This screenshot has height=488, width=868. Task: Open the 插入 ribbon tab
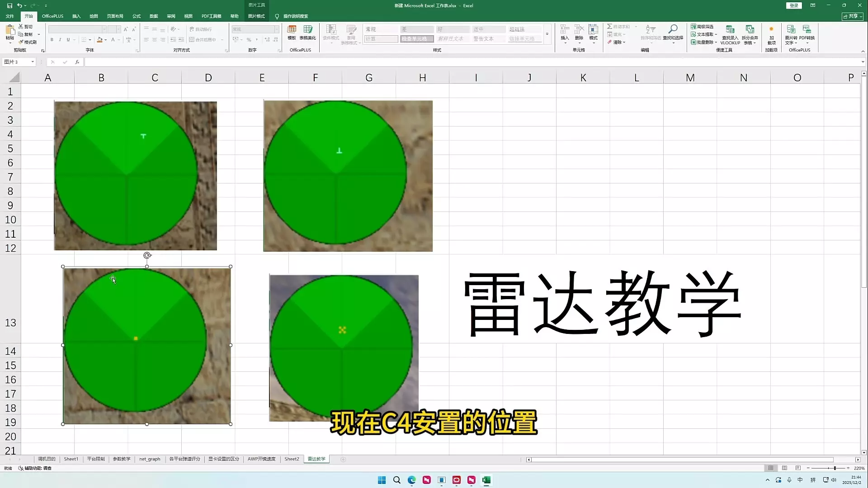[x=76, y=16]
